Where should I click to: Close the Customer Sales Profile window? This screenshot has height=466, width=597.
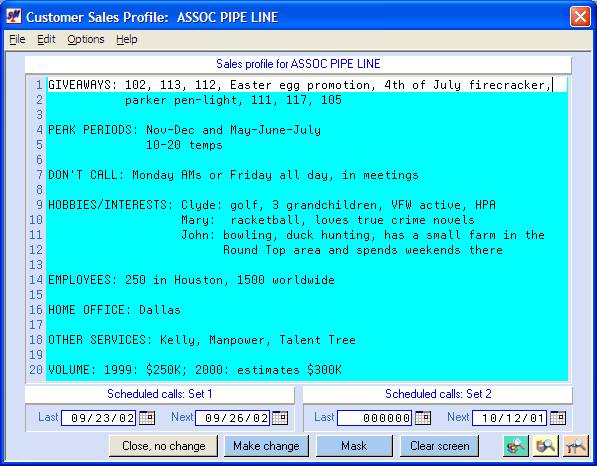[x=580, y=17]
